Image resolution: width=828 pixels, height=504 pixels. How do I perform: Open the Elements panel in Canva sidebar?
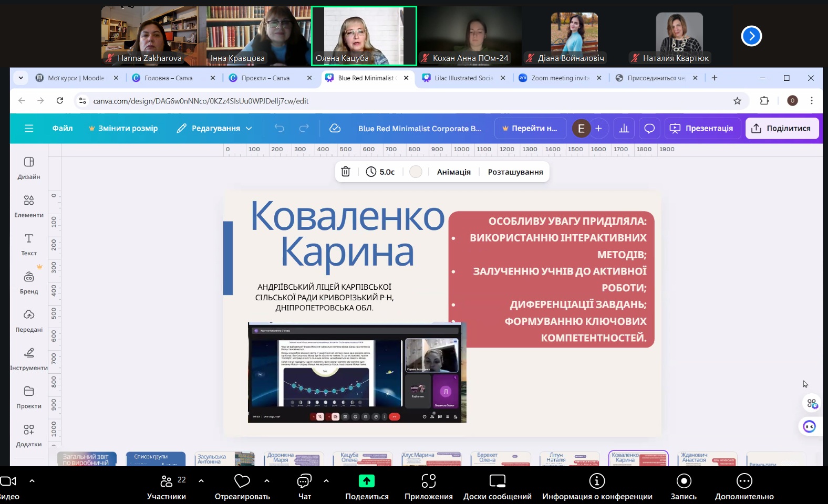[29, 206]
